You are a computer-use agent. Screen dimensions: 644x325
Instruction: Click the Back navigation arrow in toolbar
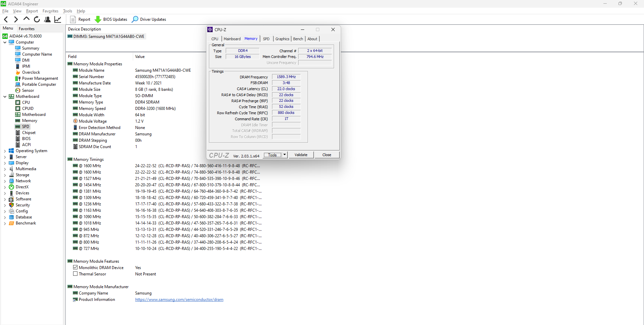[x=6, y=19]
